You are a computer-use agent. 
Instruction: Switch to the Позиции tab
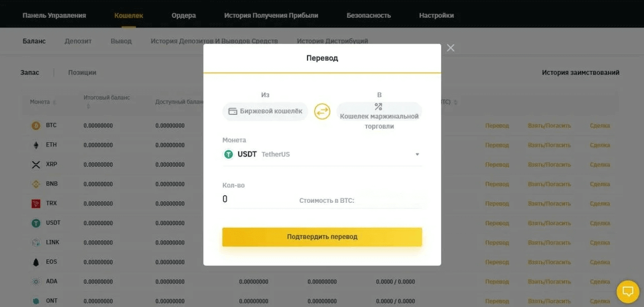82,73
